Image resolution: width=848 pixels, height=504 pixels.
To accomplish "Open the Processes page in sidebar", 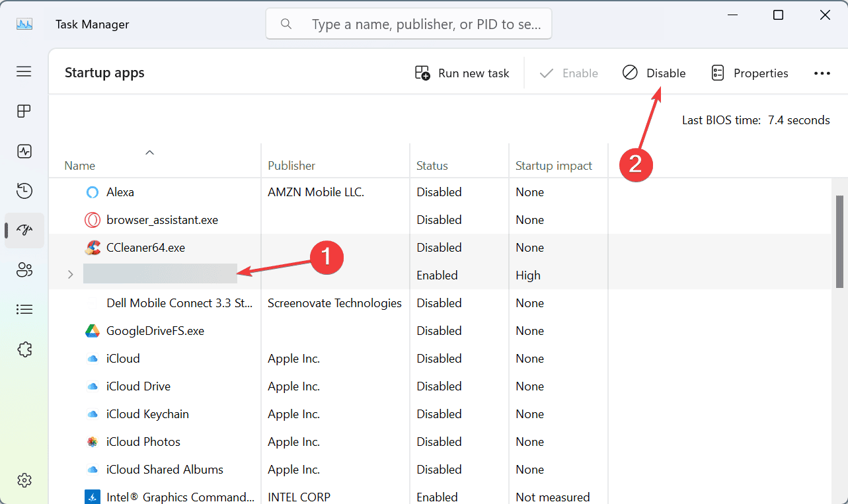I will [x=24, y=111].
